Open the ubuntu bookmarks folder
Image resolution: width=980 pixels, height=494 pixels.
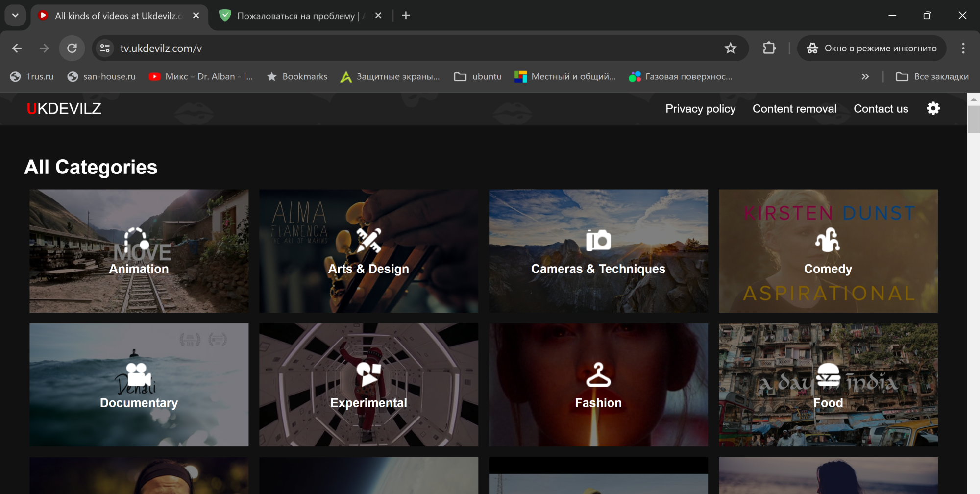[x=478, y=76]
